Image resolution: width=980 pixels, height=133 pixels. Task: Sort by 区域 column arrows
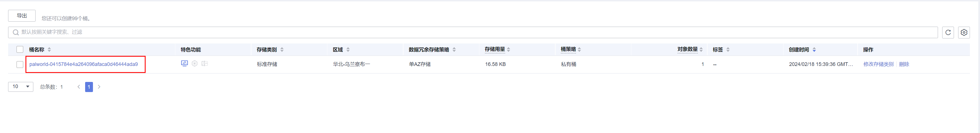348,50
